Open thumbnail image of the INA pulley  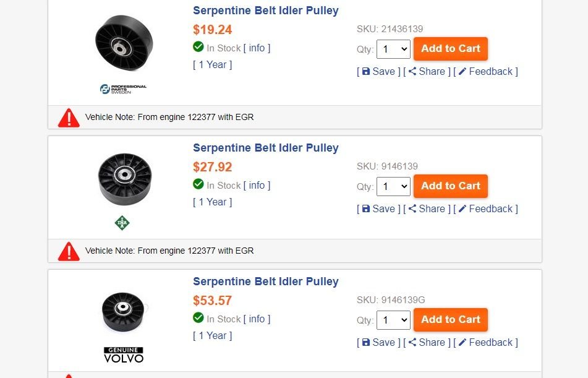(x=124, y=178)
